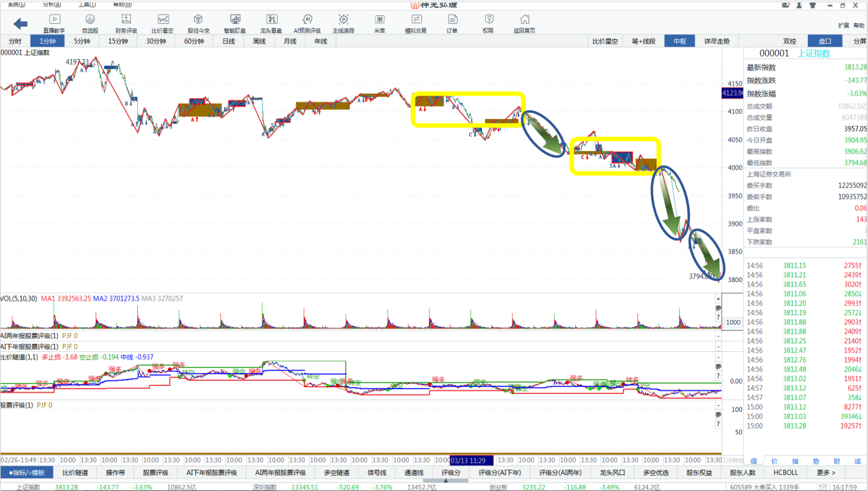Enable 双控 view mode
Viewport: 868px width, 491px height.
789,41
